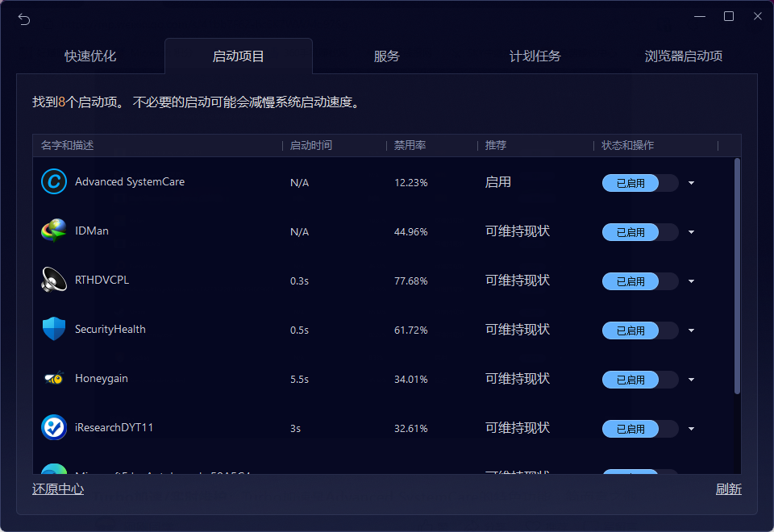Open dropdown arrow for Advanced SystemCare
Image resolution: width=774 pixels, height=532 pixels.
coord(691,183)
